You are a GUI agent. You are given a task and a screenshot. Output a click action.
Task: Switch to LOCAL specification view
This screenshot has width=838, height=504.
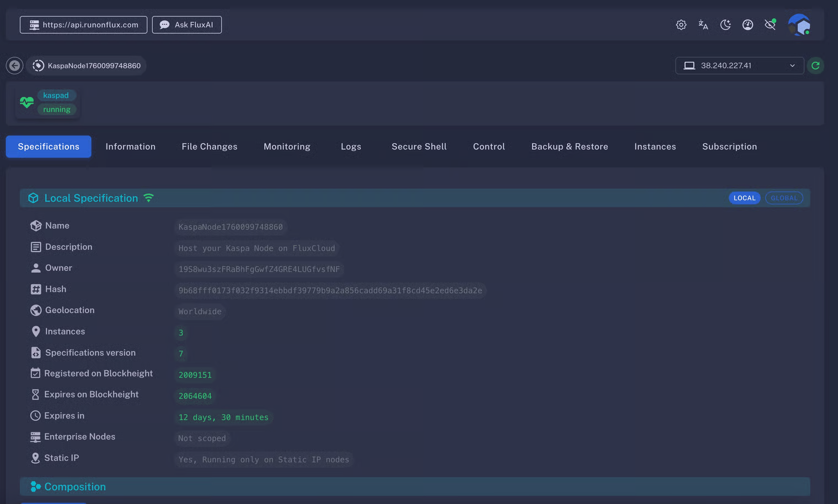tap(744, 198)
